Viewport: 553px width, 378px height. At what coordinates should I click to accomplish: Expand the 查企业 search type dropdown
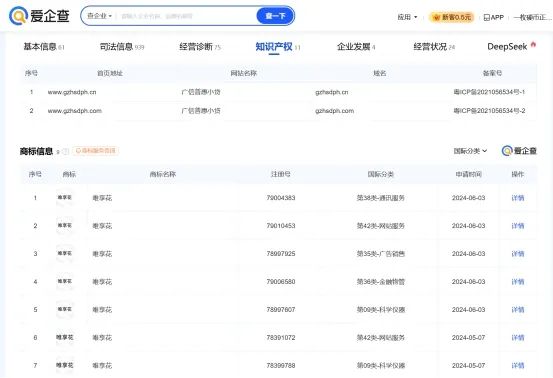[99, 16]
